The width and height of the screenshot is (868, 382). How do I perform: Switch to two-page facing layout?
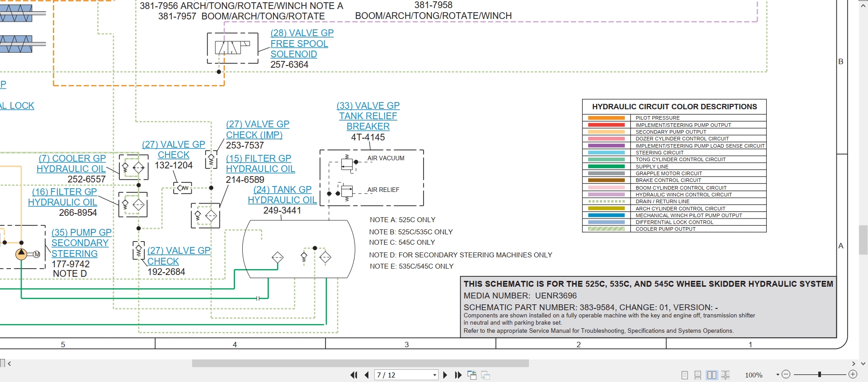click(712, 375)
